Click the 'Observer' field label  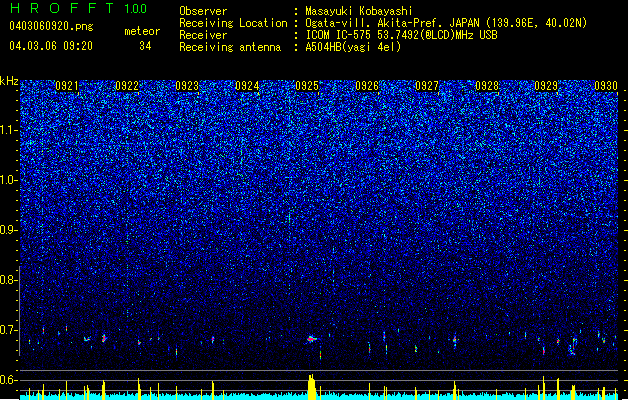(203, 11)
